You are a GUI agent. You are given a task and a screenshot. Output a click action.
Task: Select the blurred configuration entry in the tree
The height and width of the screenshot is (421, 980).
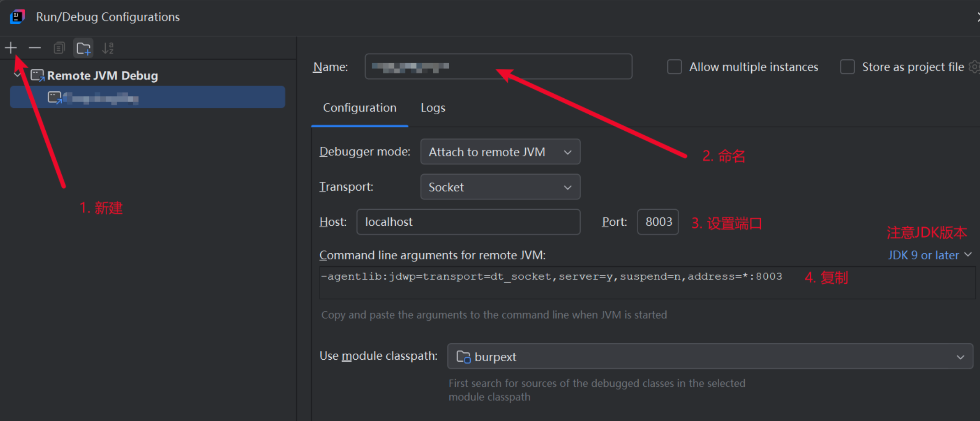147,97
